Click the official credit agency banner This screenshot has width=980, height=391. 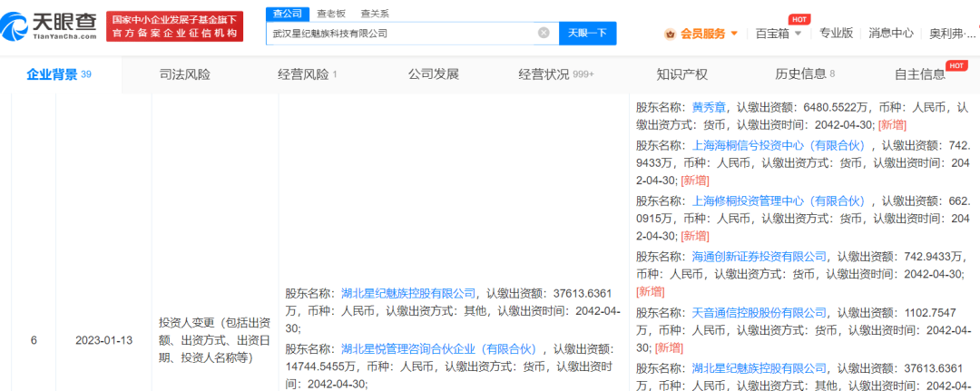pos(175,26)
